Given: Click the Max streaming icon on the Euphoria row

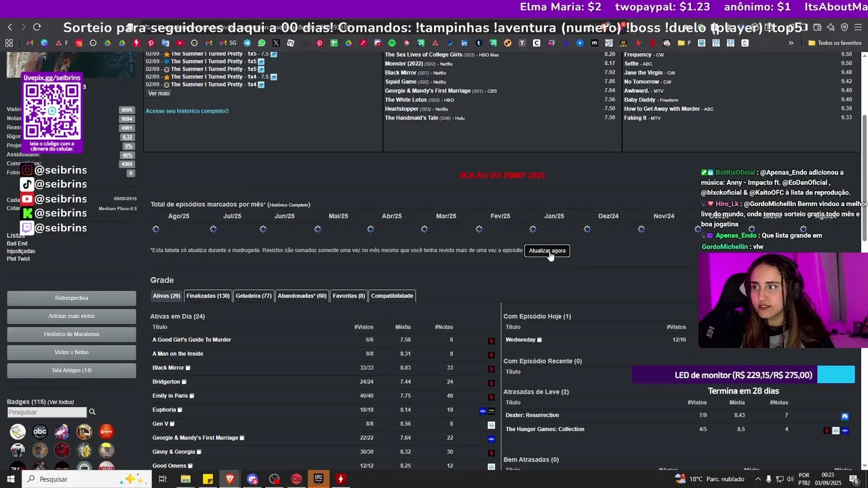Looking at the screenshot, I should point(483,410).
